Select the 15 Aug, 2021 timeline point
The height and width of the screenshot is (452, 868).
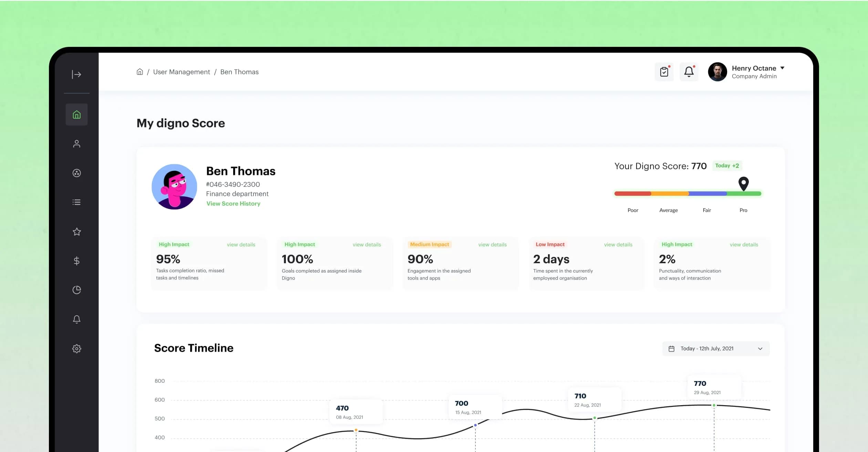tap(475, 425)
